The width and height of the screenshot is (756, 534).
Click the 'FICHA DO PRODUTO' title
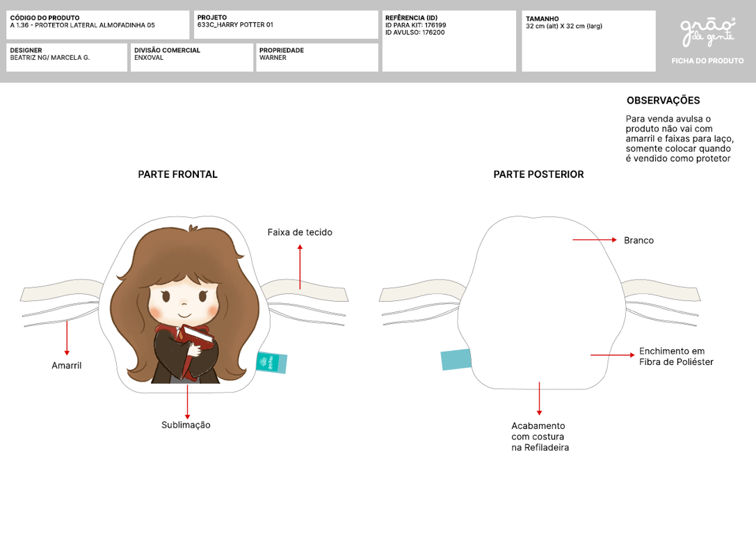pyautogui.click(x=707, y=60)
